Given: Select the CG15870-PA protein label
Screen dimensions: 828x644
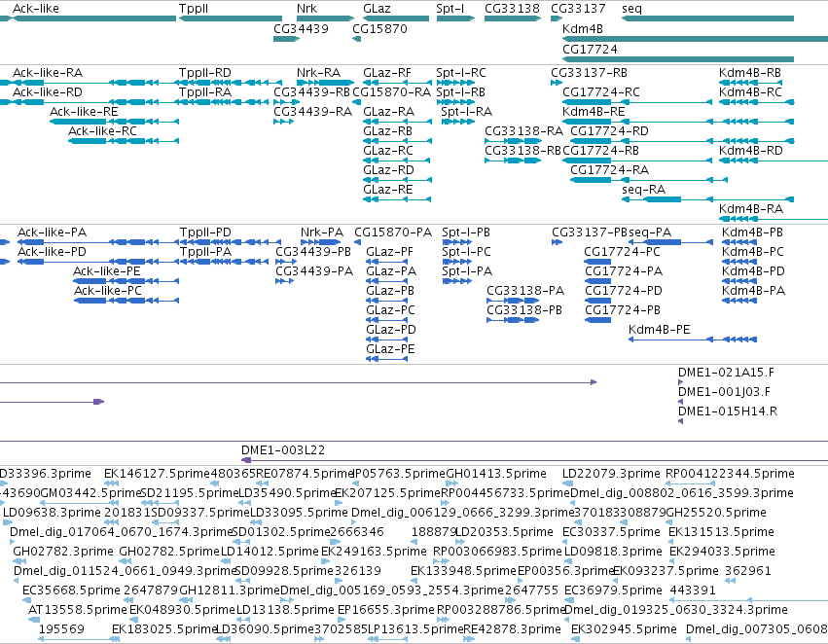Looking at the screenshot, I should (x=393, y=233).
